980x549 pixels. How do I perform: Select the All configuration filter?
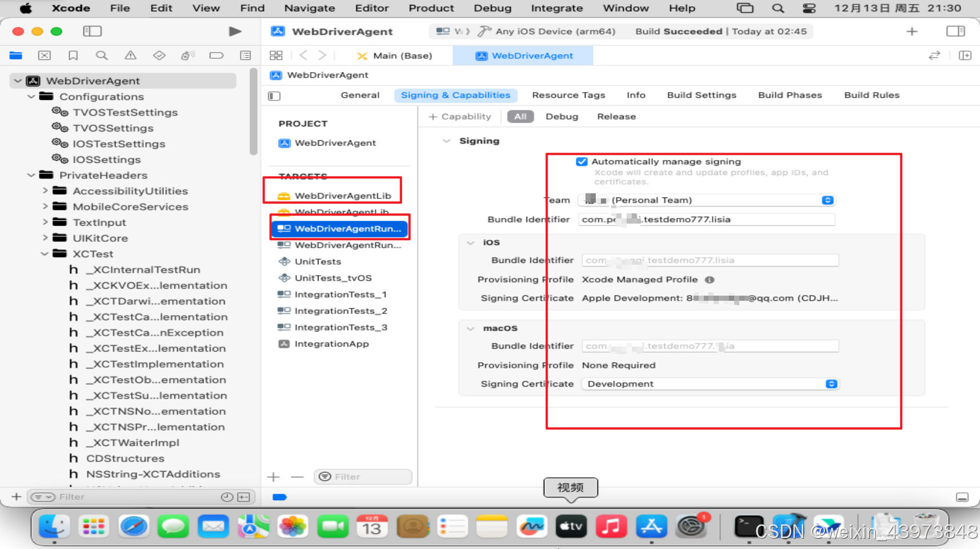pyautogui.click(x=520, y=117)
